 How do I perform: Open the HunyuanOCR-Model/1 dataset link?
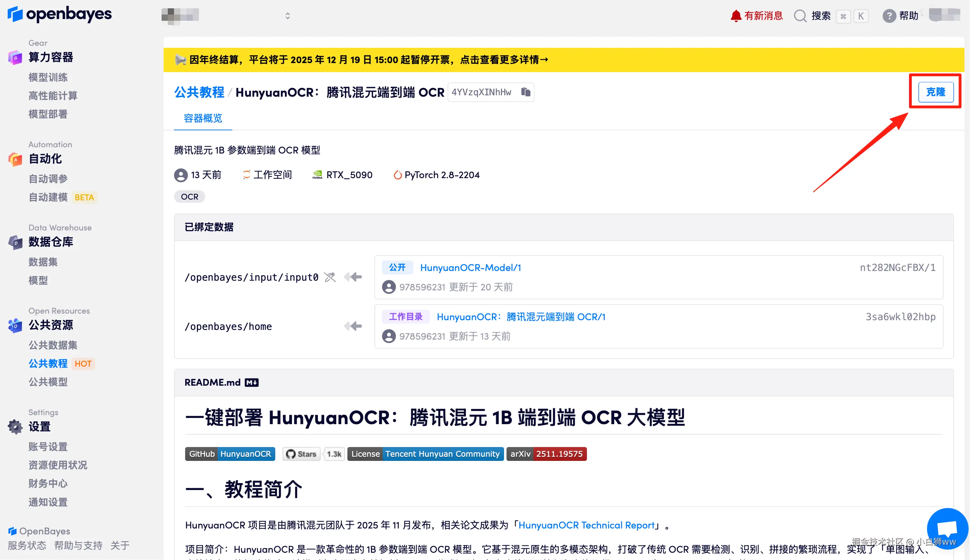pos(470,267)
